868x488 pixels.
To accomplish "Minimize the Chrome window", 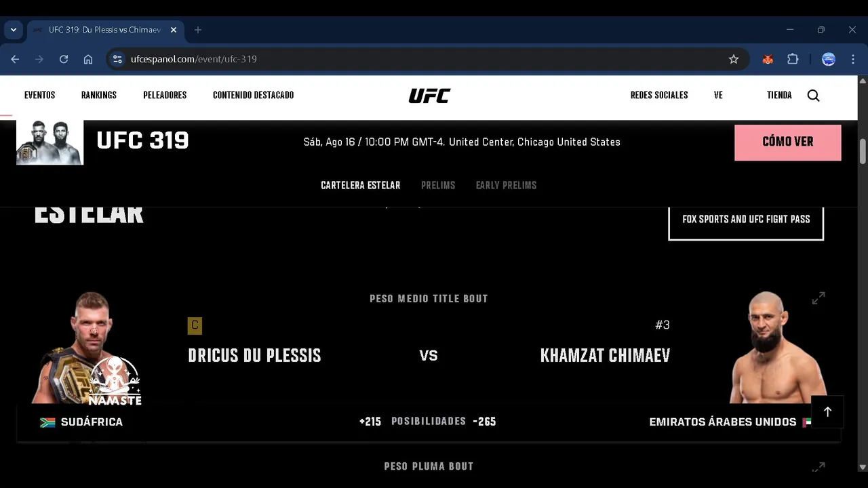I will coord(790,30).
